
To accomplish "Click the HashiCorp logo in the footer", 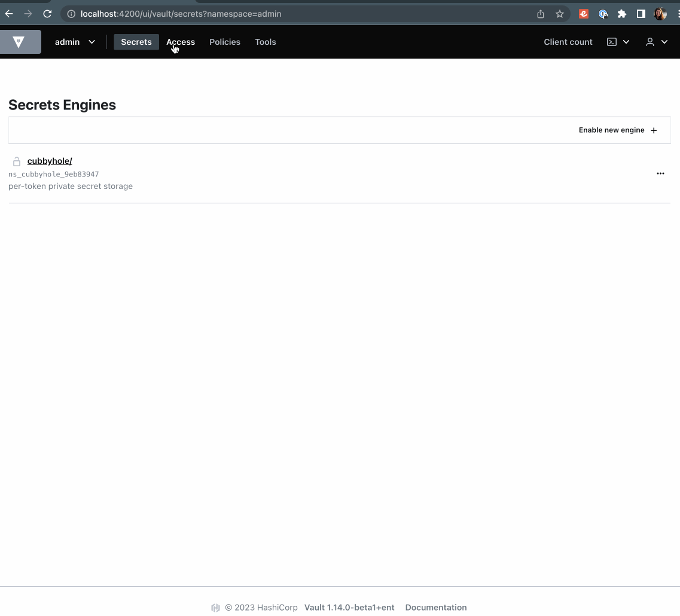I will click(x=215, y=607).
